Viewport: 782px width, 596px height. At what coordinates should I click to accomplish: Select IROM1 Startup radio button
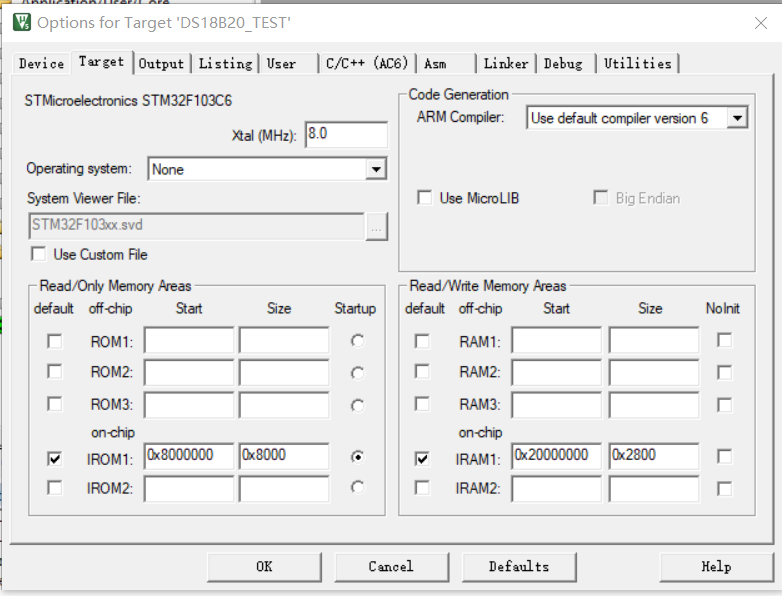pos(357,457)
